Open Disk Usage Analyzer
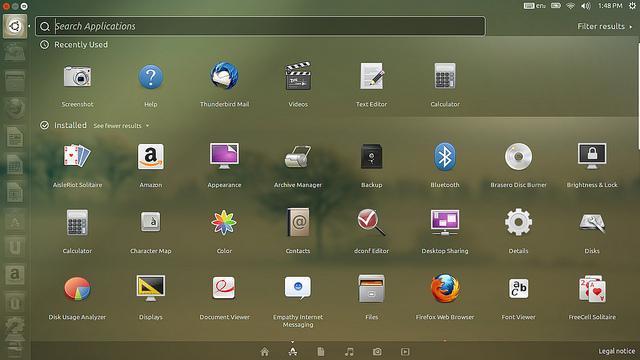The width and height of the screenshot is (640, 360). 77,289
